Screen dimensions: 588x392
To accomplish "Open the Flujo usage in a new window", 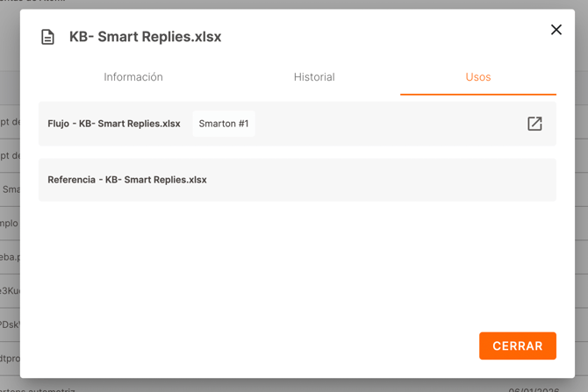I will point(534,124).
